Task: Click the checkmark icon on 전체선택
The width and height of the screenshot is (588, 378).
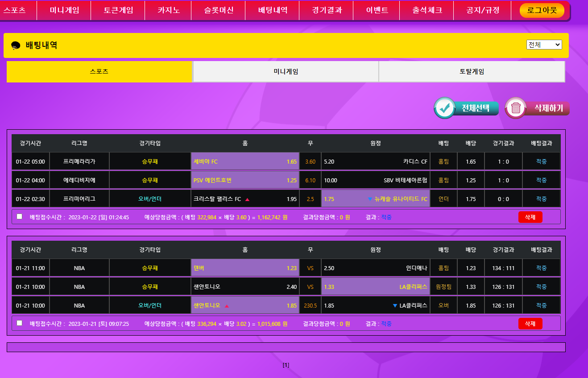Action: tap(444, 108)
